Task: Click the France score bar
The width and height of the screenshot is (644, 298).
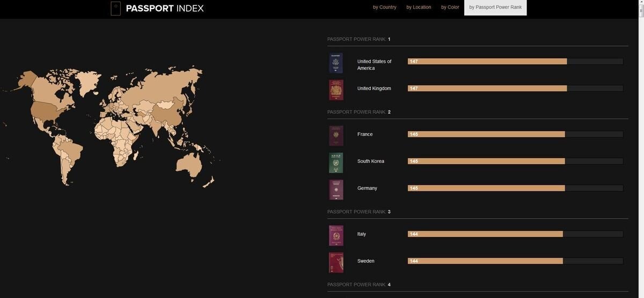Action: [515, 135]
